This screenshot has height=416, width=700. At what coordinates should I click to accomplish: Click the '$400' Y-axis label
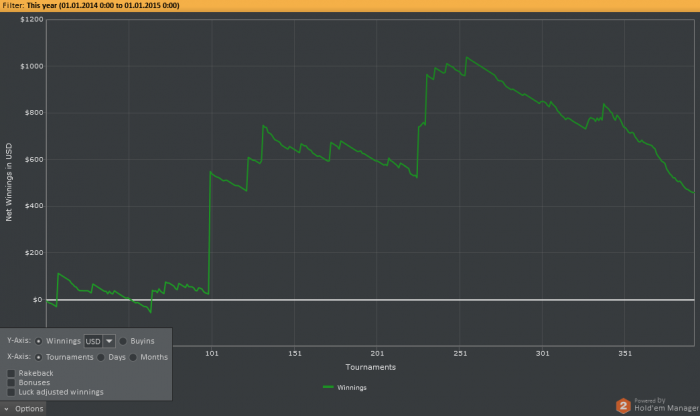34,206
